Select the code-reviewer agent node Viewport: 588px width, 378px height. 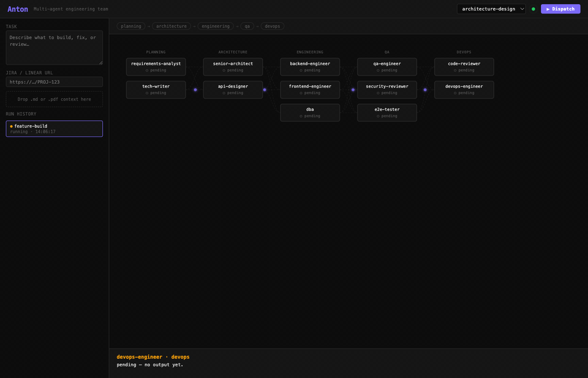tap(464, 67)
